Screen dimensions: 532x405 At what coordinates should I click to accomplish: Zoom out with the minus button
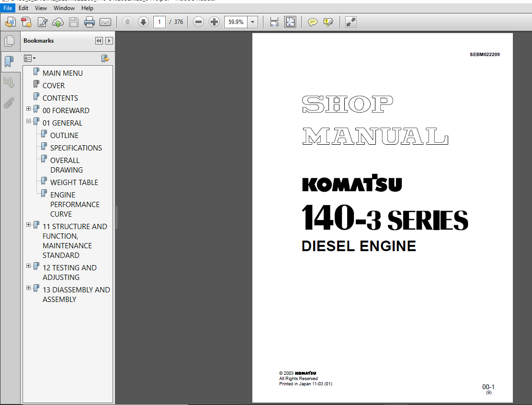click(198, 22)
